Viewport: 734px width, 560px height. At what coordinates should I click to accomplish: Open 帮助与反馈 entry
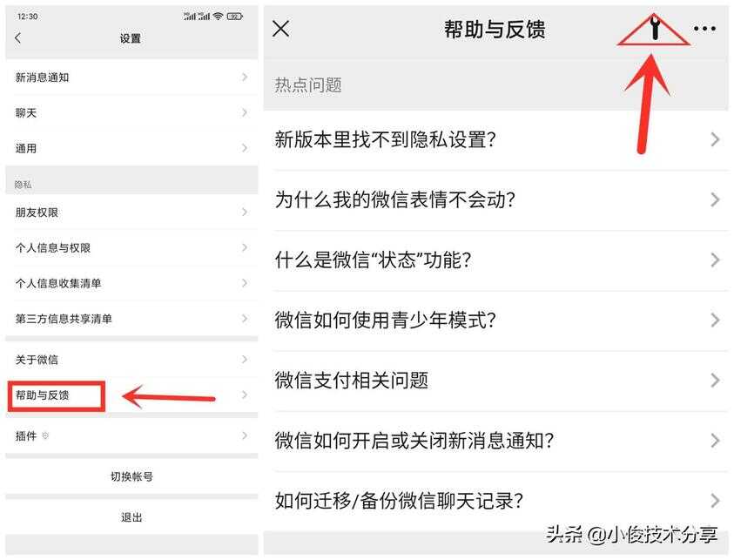click(131, 395)
